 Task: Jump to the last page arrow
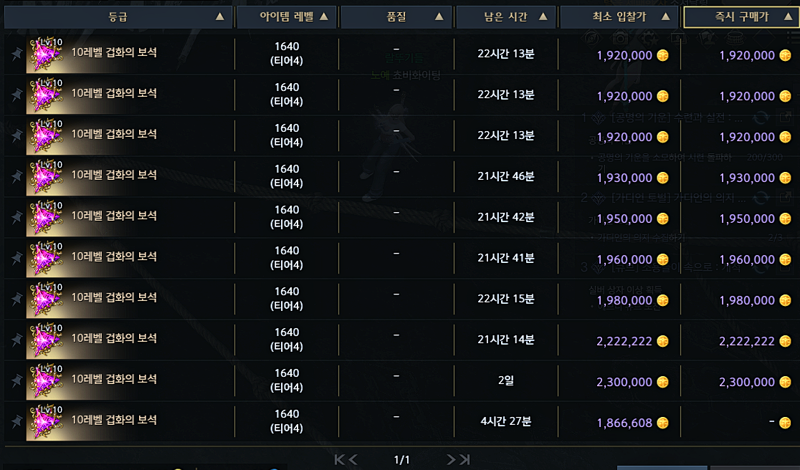[x=464, y=460]
